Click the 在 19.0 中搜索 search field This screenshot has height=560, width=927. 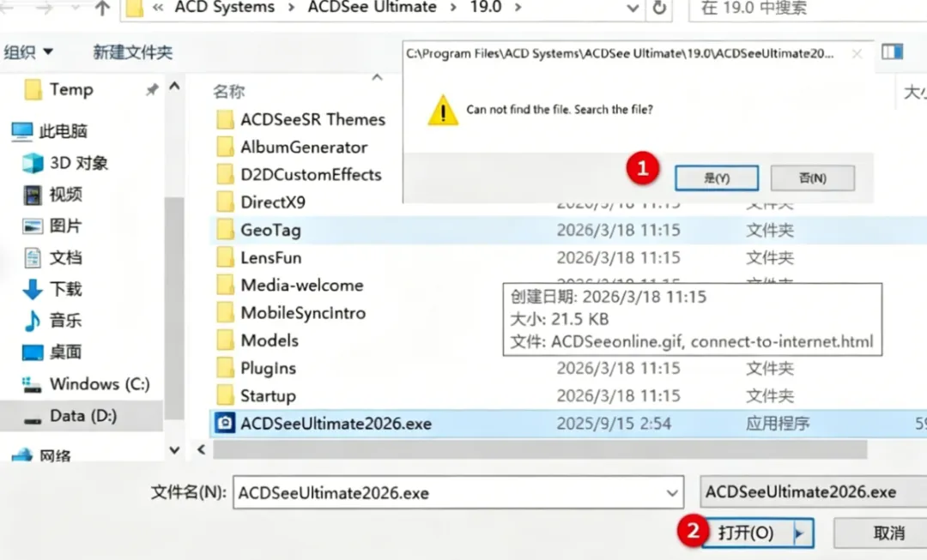point(808,9)
